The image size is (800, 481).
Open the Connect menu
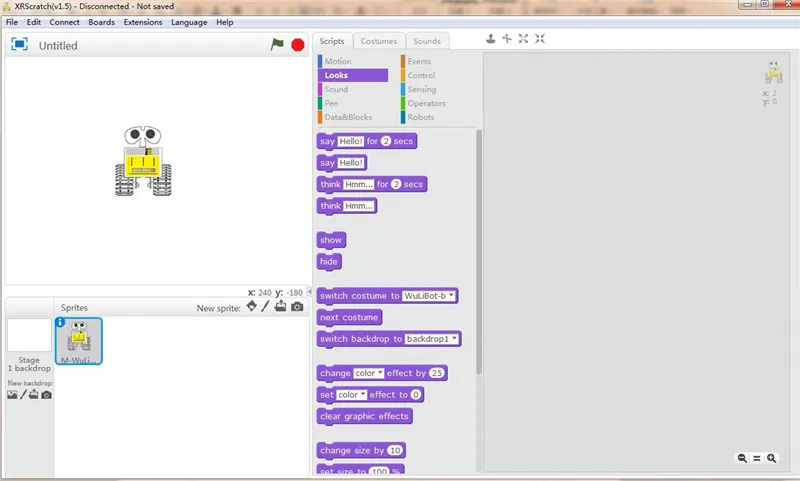pyautogui.click(x=64, y=22)
